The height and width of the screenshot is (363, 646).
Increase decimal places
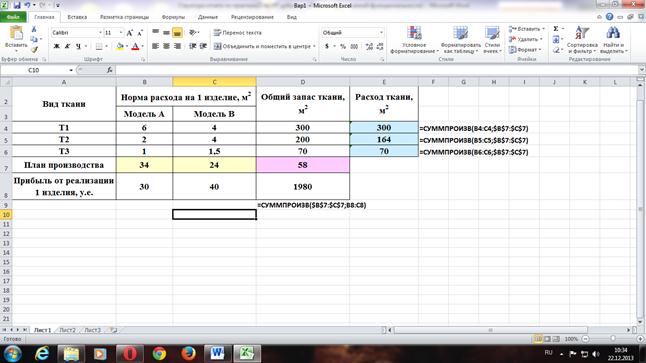[369, 46]
